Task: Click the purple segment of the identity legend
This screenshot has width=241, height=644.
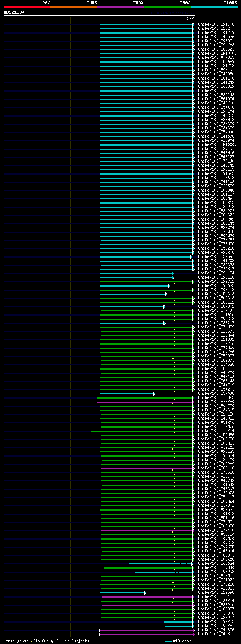Action: tap(120, 7)
